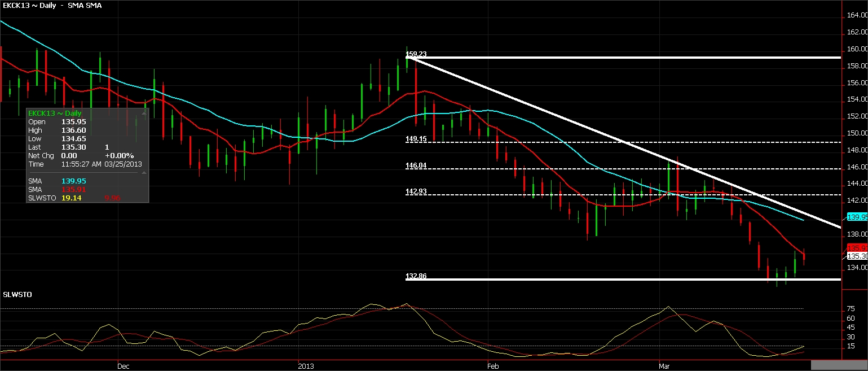Collapse the quote section arrow beside EKCK13 ~ Daily

click(144, 114)
